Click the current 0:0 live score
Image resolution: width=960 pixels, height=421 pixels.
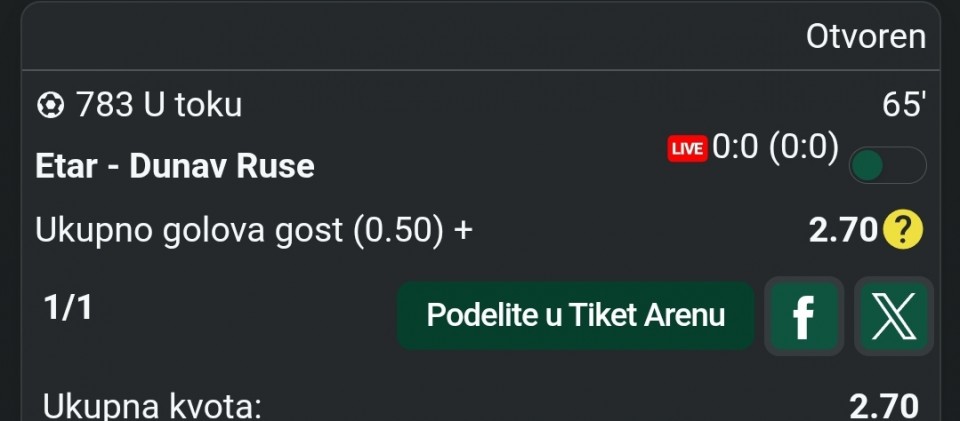coord(735,148)
